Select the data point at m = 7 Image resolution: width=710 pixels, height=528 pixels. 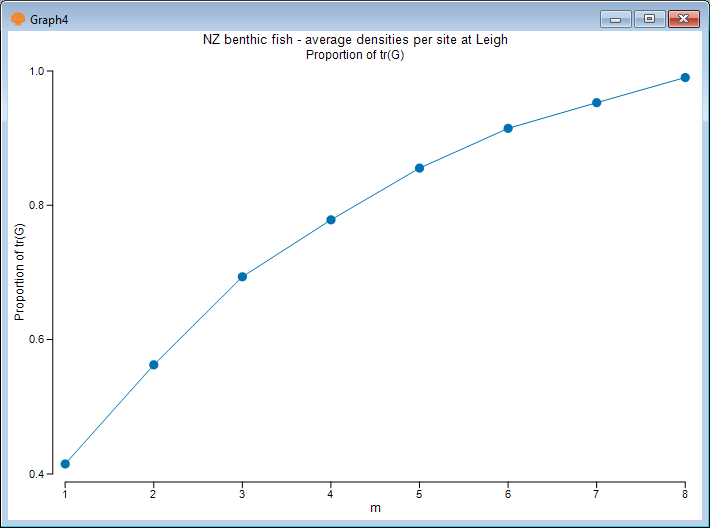[x=597, y=103]
